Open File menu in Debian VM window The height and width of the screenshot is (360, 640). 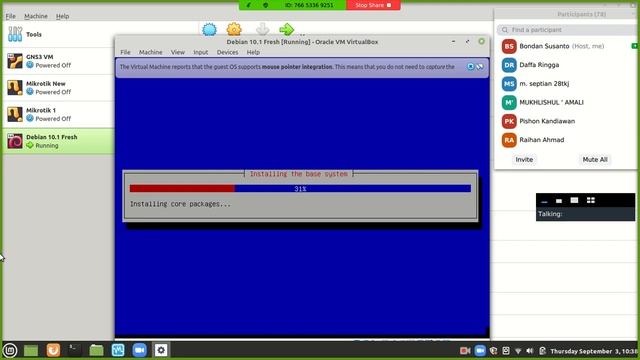[x=125, y=52]
